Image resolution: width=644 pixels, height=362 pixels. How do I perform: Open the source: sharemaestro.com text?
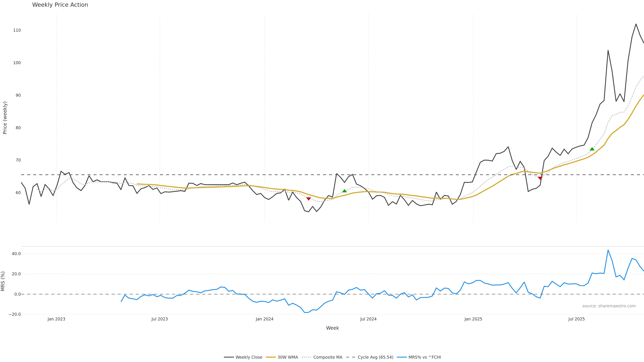609,306
